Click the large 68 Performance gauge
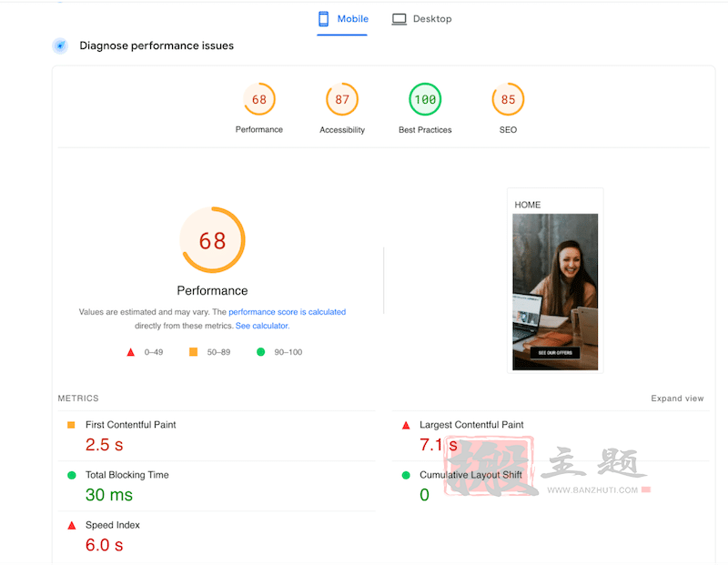Image resolution: width=728 pixels, height=565 pixels. [x=212, y=240]
